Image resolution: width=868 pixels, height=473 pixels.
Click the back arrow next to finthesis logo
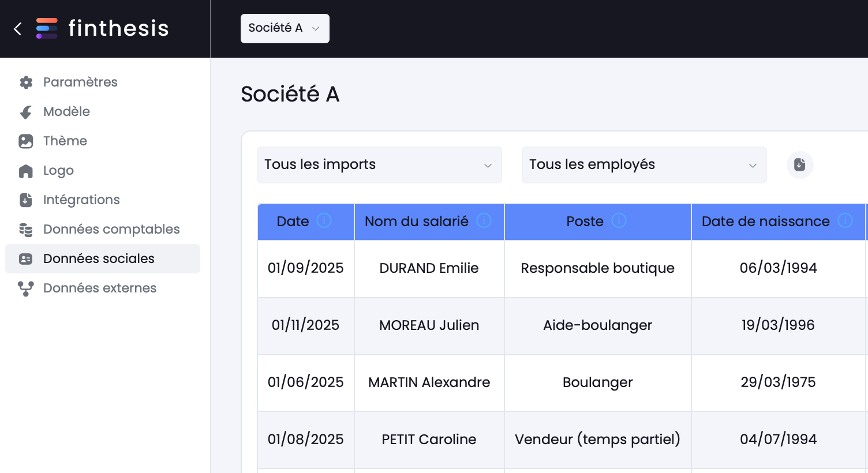click(x=18, y=29)
